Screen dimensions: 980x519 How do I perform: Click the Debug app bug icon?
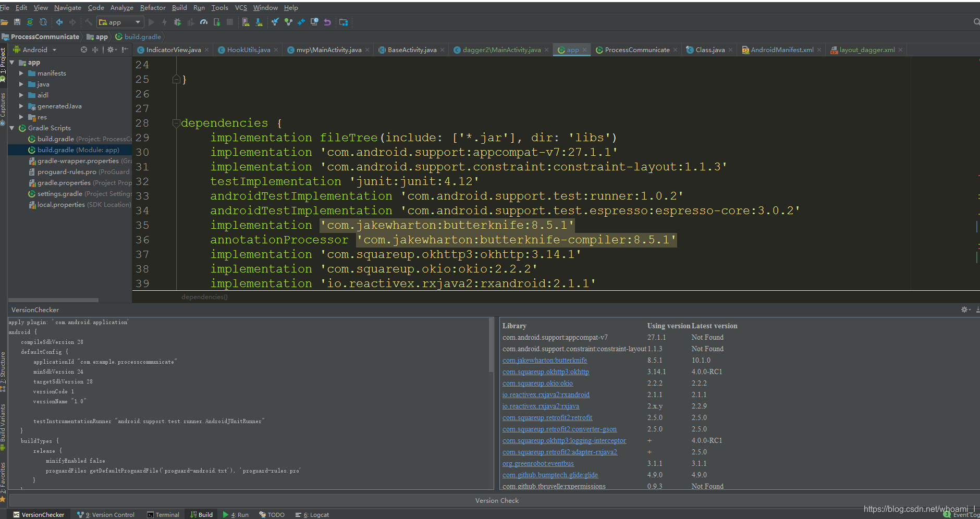click(177, 22)
